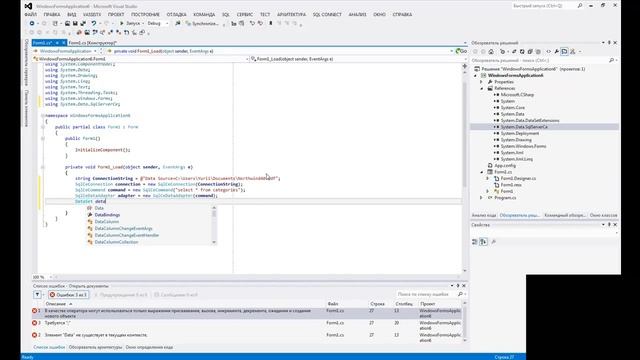Select the System.Core reference
The width and height of the screenshot is (640, 360).
tap(513, 108)
